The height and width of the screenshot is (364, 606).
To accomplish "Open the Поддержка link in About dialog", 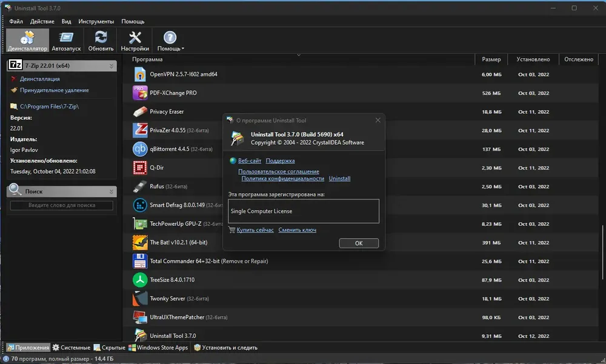I will pyautogui.click(x=280, y=160).
